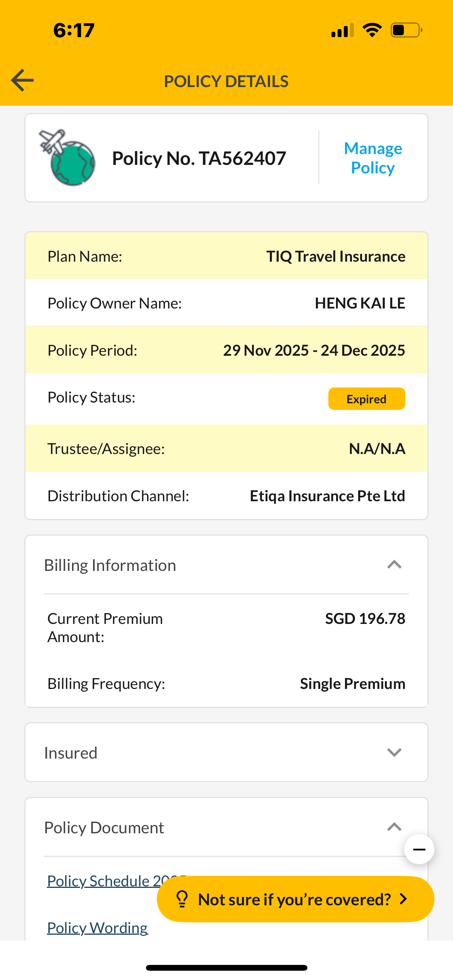Tap the minus button above coverage banner
This screenshot has width=453, height=980.
(419, 850)
